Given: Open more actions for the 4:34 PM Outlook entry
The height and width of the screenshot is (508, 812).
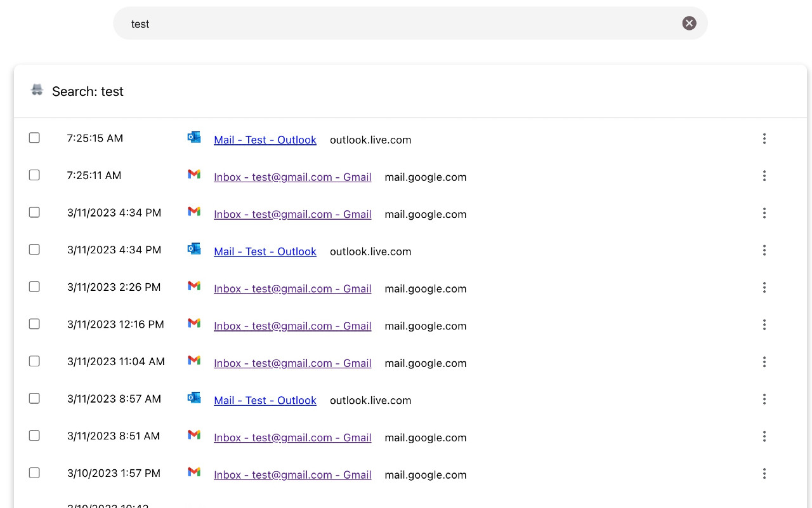Looking at the screenshot, I should (x=764, y=250).
